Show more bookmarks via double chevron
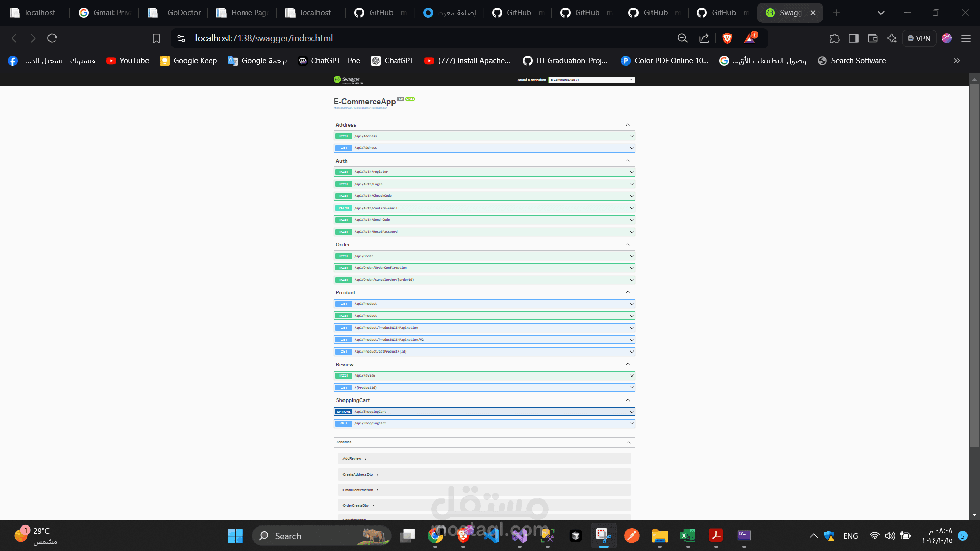Screen dimensions: 980x551 coord(957,61)
